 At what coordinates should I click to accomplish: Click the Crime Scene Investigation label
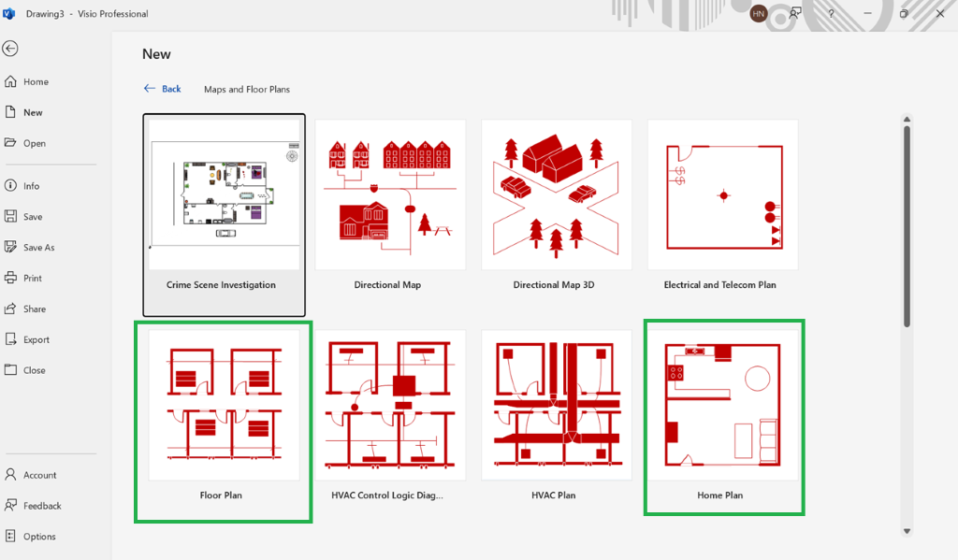coord(221,285)
